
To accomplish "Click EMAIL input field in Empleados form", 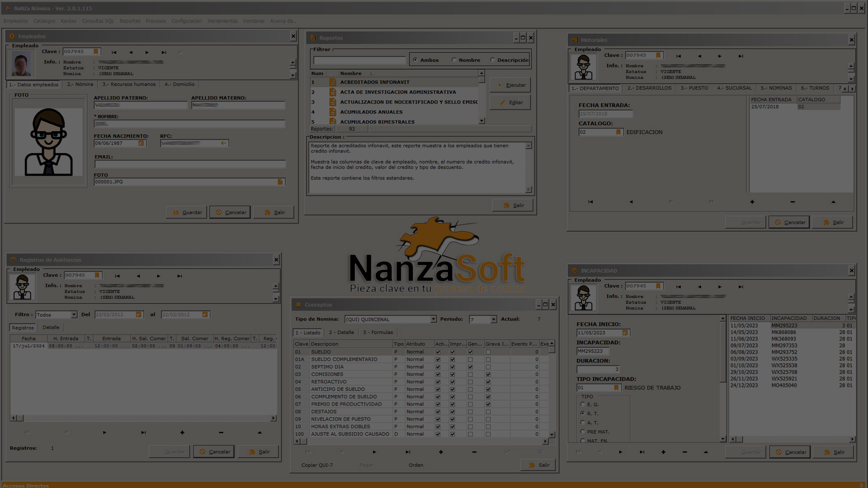I will (x=190, y=164).
